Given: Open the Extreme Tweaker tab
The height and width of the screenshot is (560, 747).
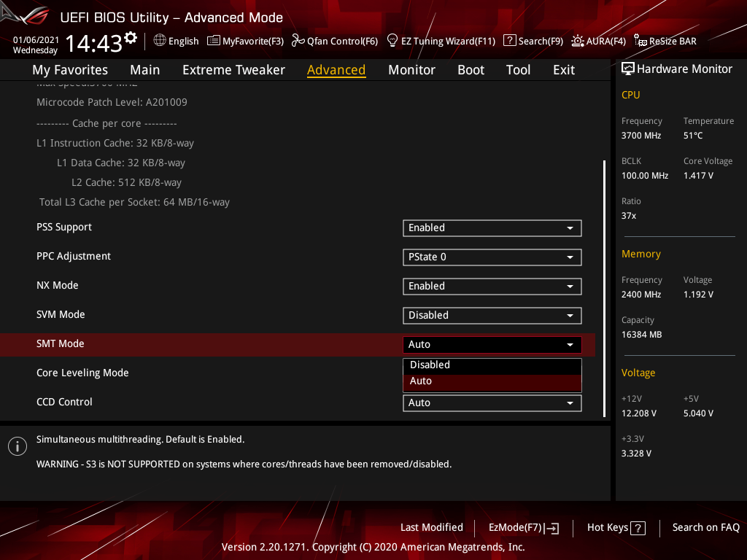Looking at the screenshot, I should (233, 70).
